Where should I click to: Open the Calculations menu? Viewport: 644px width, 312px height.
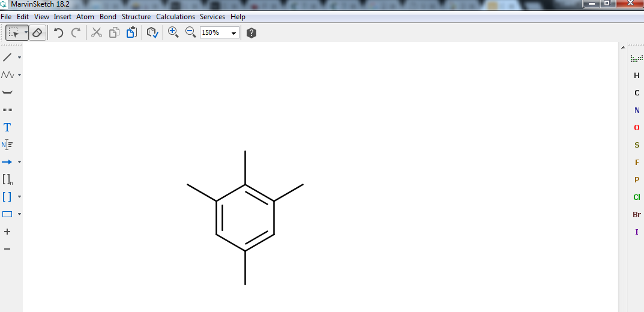click(175, 17)
